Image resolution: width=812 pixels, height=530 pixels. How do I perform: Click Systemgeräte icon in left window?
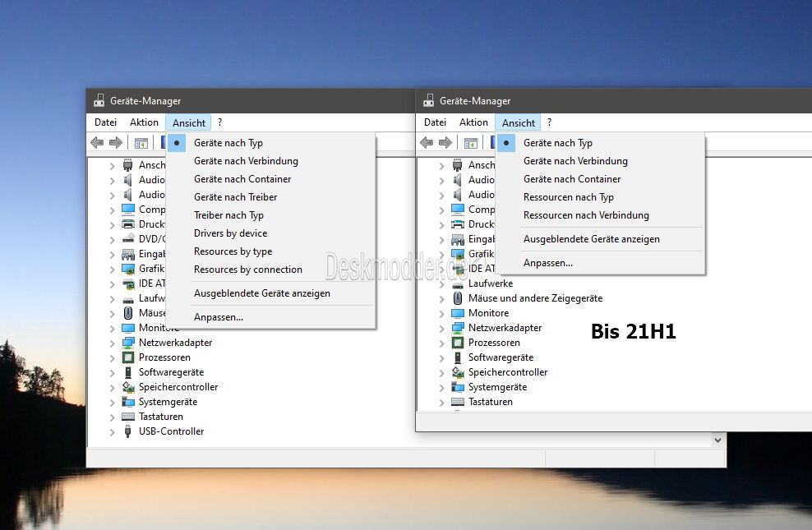[x=128, y=402]
